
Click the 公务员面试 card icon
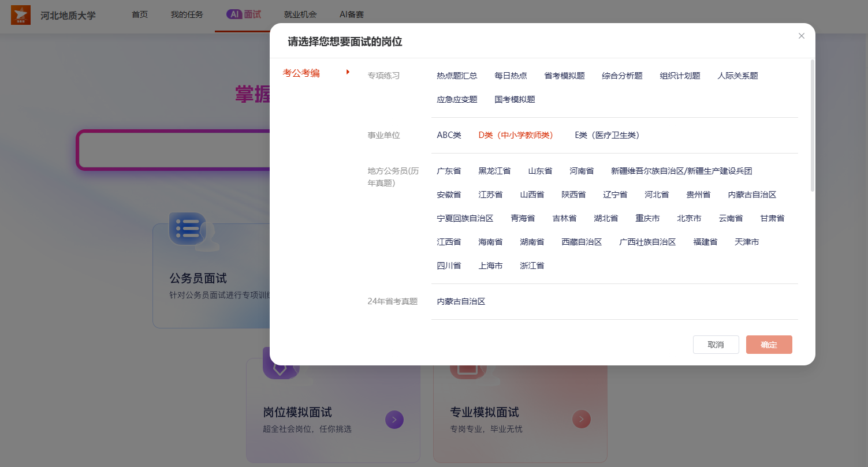click(188, 229)
